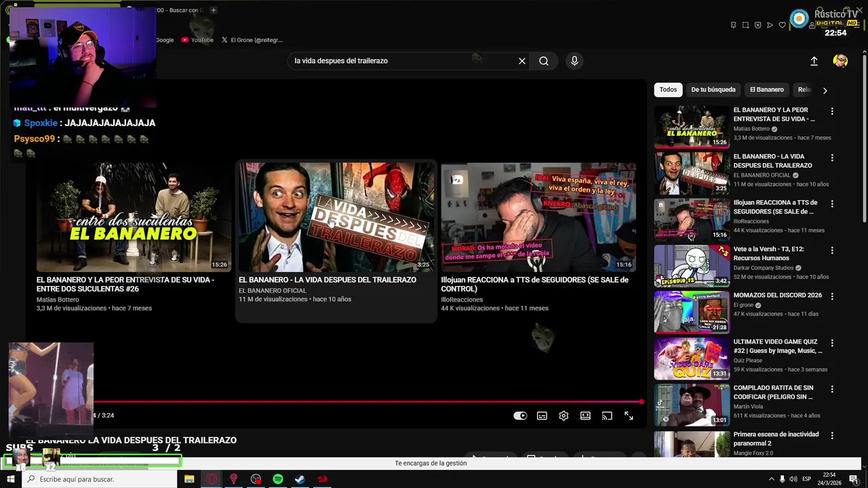This screenshot has width=868, height=488.
Task: Click Illojuan REACCIONA a TTS endscreen title
Action: pos(534,284)
